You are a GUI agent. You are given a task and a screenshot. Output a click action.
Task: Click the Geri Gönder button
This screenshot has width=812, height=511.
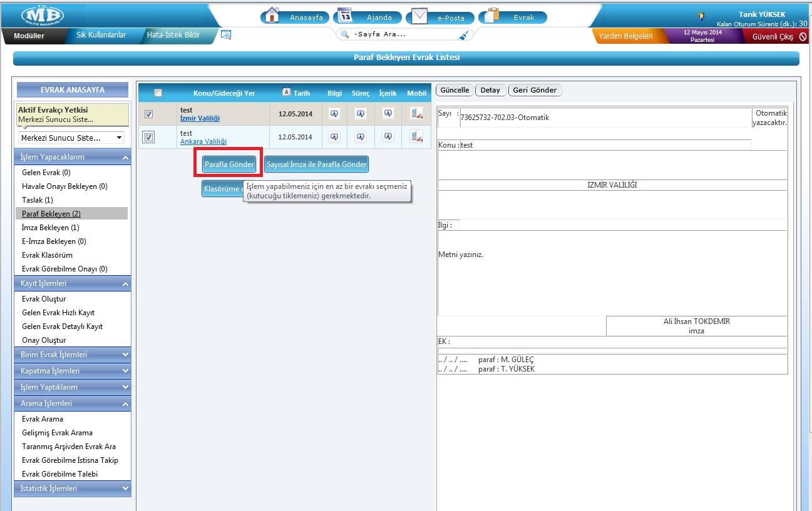(x=535, y=90)
